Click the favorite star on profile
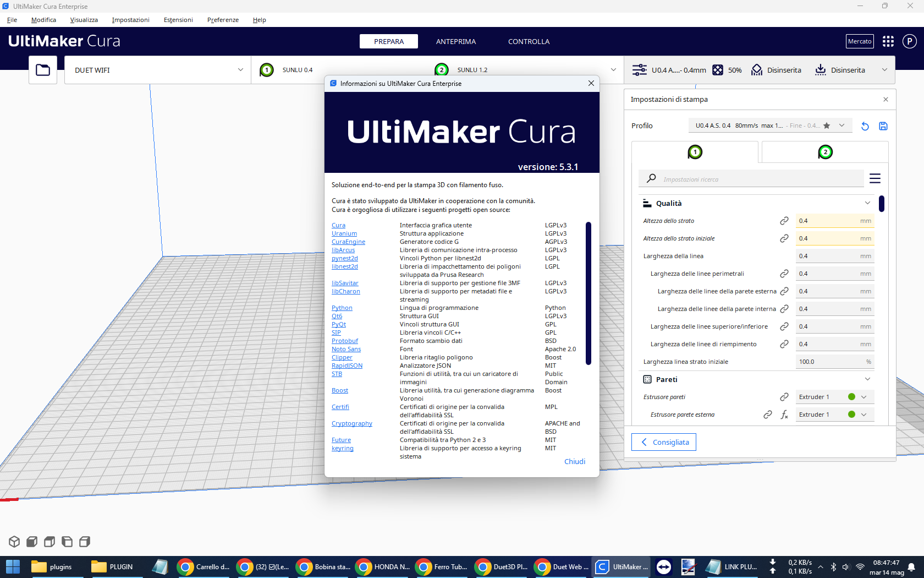Screen dimensions: 924x578 pos(827,126)
